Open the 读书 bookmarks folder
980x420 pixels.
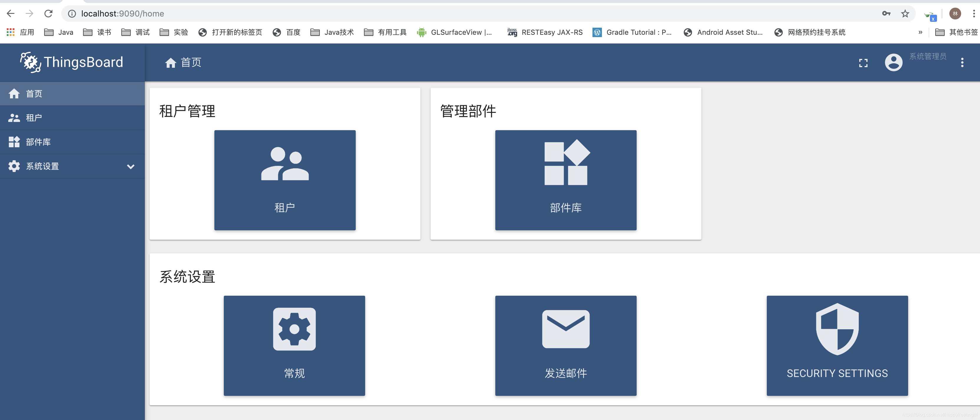pyautogui.click(x=97, y=32)
